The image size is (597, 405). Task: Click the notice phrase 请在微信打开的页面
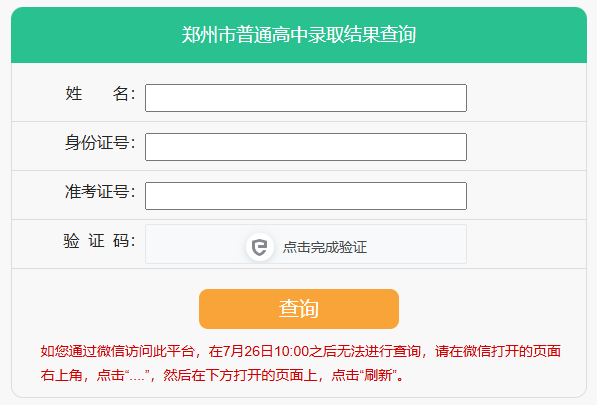coord(498,351)
